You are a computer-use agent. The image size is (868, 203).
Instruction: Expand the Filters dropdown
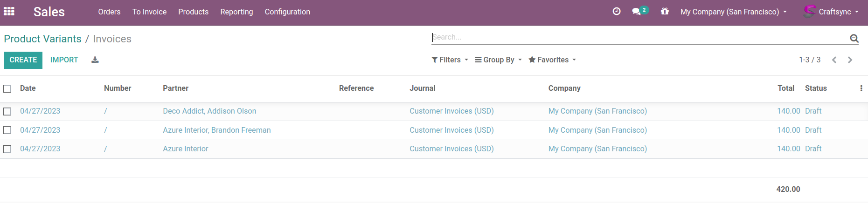pyautogui.click(x=450, y=60)
